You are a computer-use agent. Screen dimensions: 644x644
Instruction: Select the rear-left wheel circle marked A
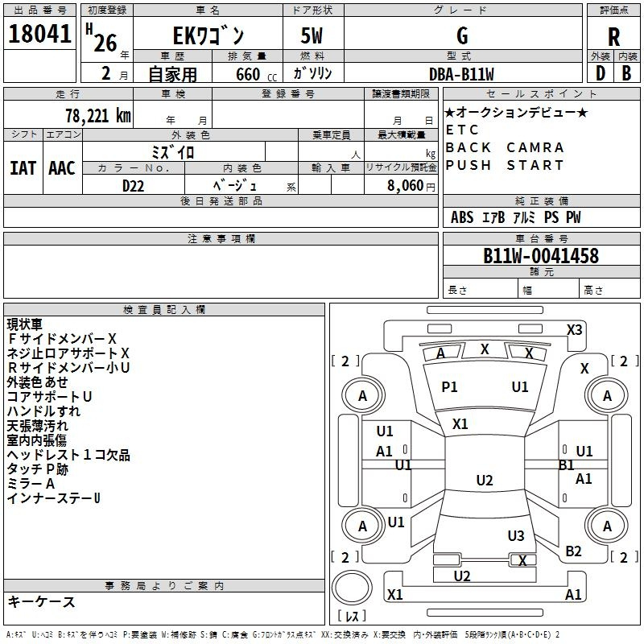(362, 526)
